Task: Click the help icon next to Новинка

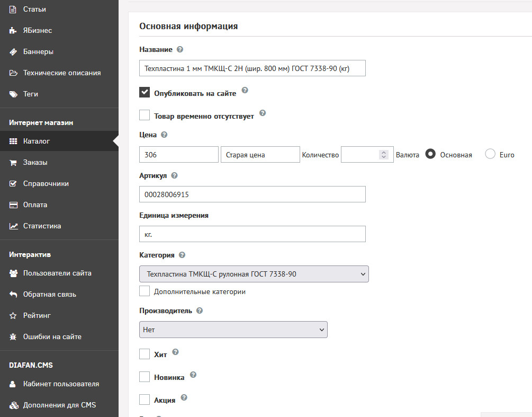Action: [193, 375]
